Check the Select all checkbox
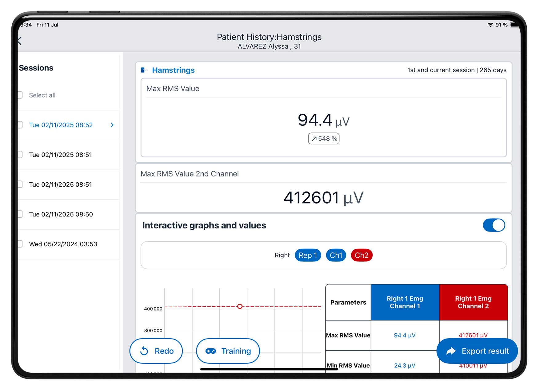This screenshot has width=540, height=392. pos(20,95)
